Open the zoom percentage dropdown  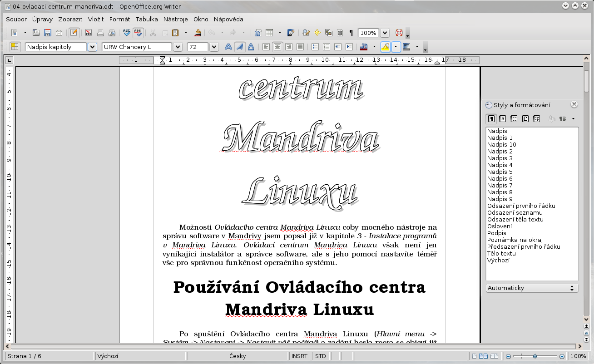[x=385, y=33]
